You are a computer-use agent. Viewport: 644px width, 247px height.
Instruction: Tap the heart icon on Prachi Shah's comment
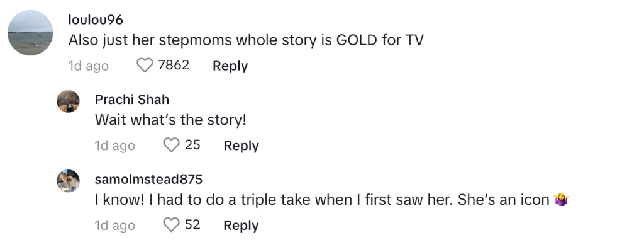coord(171,146)
